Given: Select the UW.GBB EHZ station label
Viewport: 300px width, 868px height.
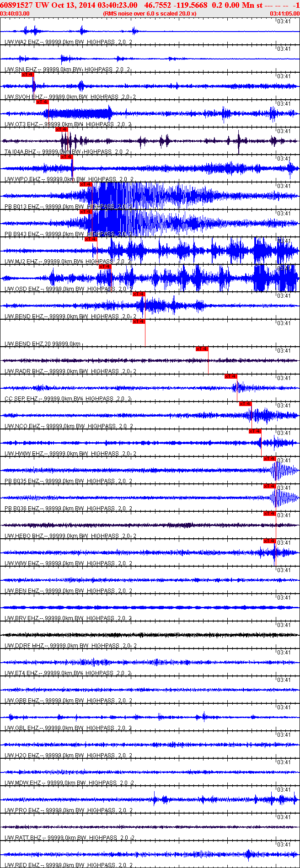Looking at the screenshot, I should [x=69, y=701].
